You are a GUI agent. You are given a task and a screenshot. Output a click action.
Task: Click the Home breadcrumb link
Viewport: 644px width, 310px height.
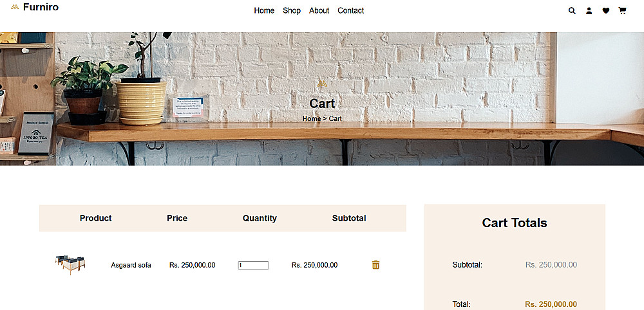311,119
